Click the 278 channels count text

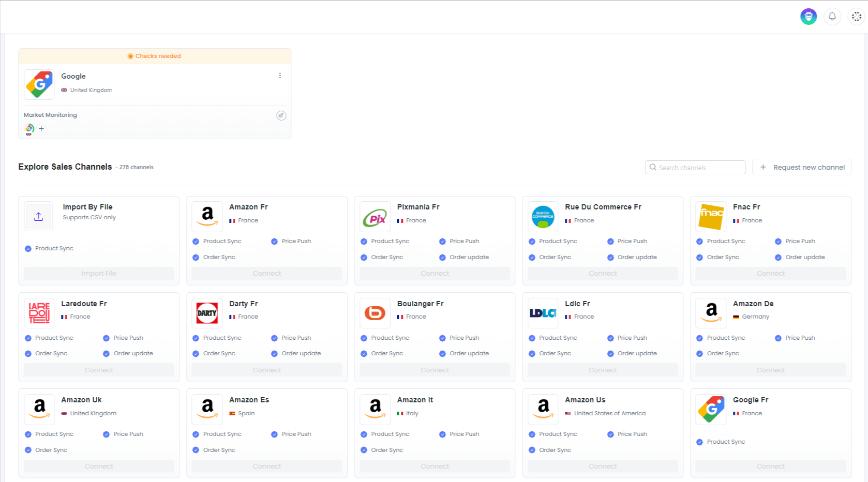click(x=137, y=167)
